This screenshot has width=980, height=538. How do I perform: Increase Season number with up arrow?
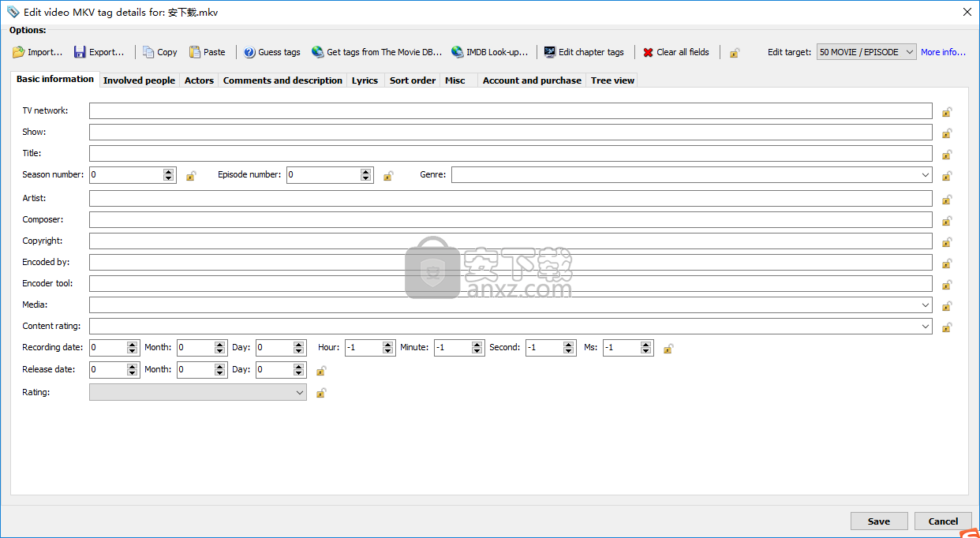point(169,171)
